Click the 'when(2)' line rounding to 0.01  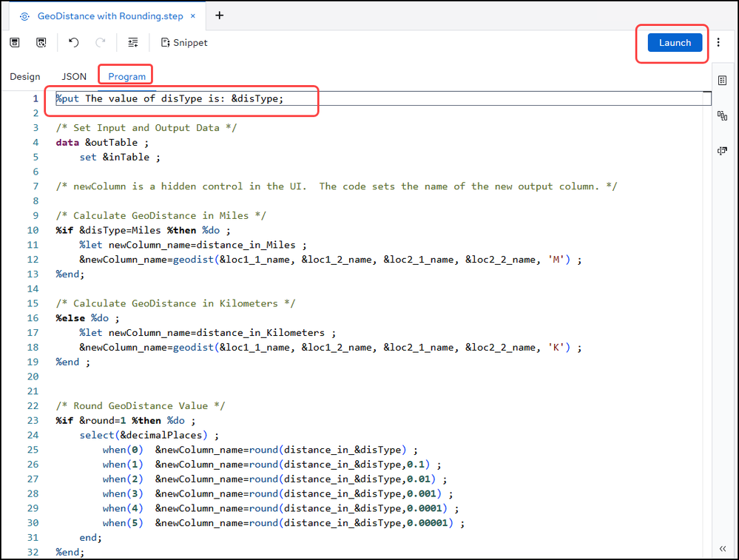click(274, 479)
